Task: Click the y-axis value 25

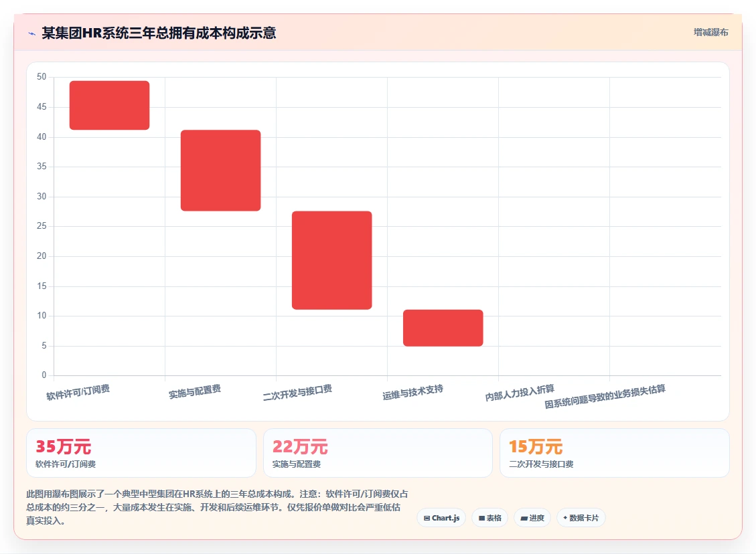Action: (x=42, y=226)
